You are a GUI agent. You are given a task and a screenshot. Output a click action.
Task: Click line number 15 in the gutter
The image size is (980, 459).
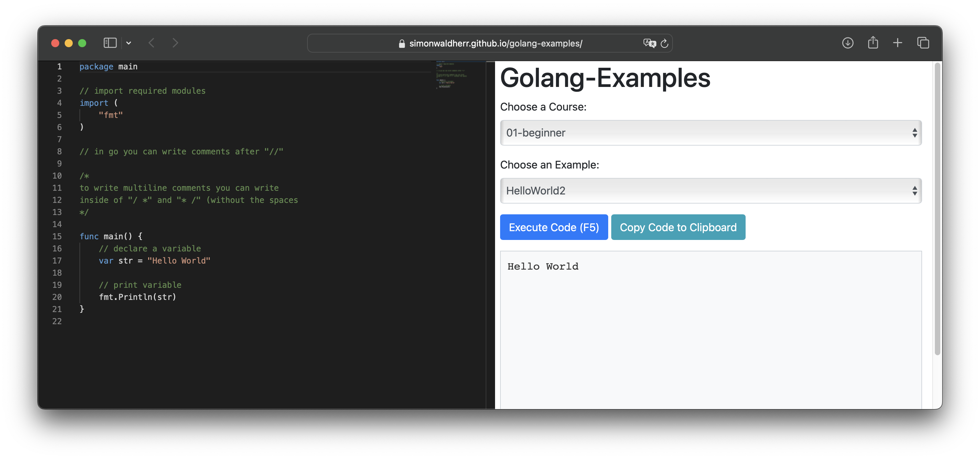click(57, 236)
